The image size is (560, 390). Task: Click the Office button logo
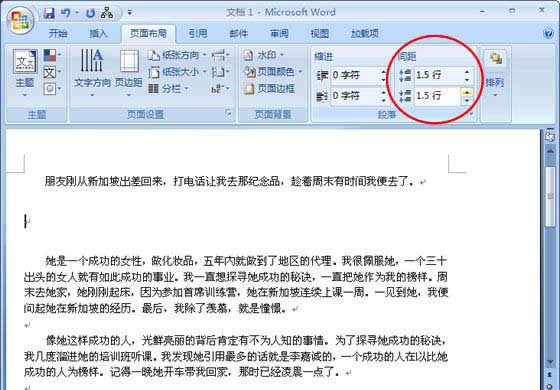coord(20,20)
